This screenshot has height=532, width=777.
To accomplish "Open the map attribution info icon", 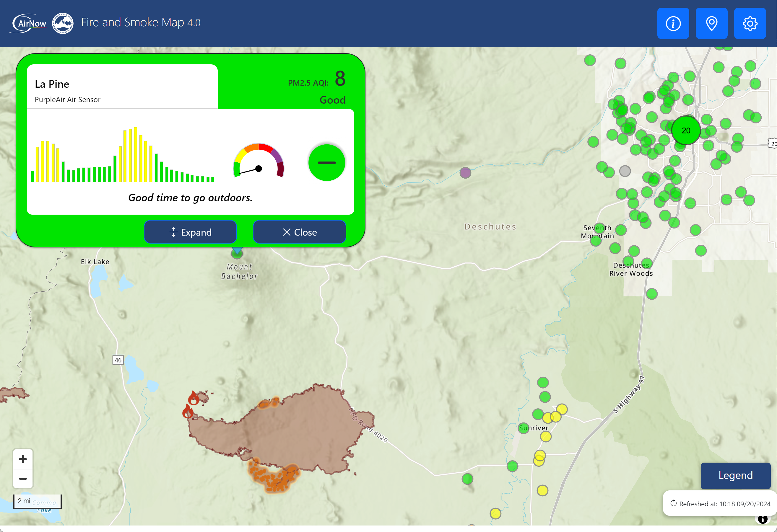I will tap(762, 519).
